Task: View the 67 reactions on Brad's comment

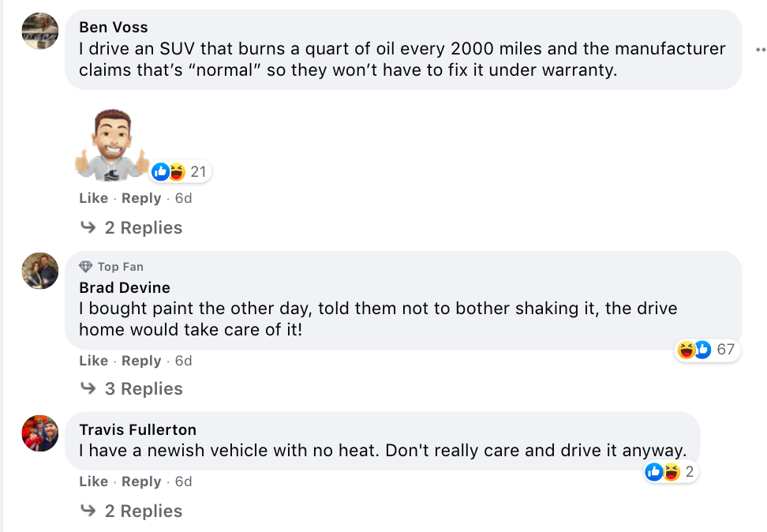Action: tap(707, 349)
